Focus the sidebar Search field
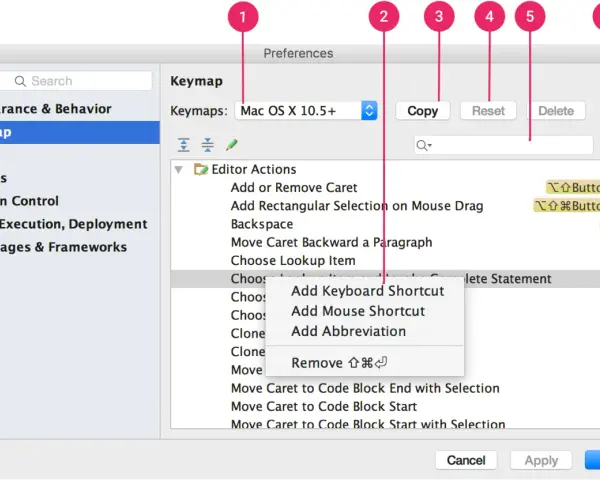This screenshot has height=480, width=600. [x=76, y=81]
